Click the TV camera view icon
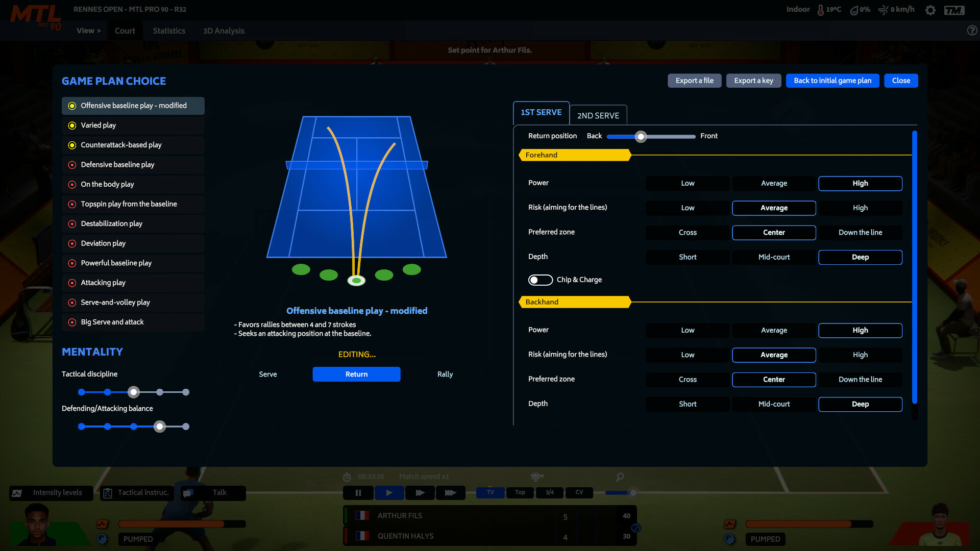980x551 pixels. coord(491,492)
